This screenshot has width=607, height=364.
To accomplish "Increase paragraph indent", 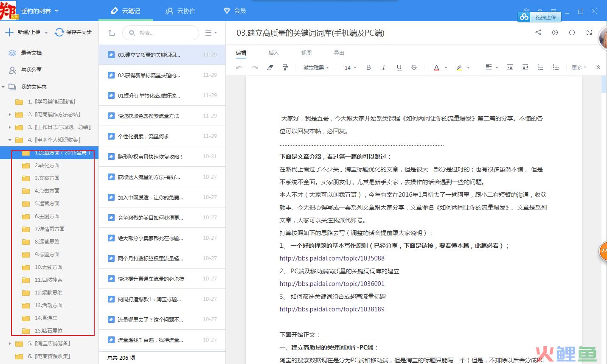I will 510,67.
